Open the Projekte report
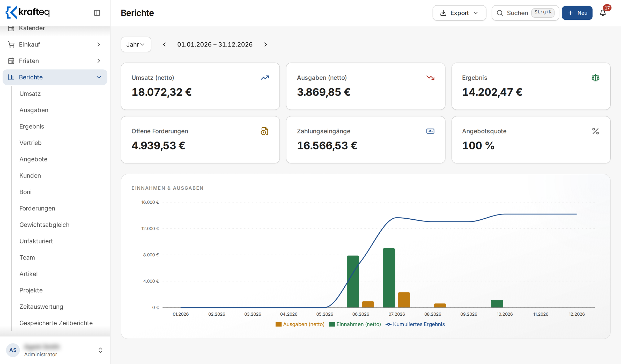Image resolution: width=621 pixels, height=364 pixels. 31,290
